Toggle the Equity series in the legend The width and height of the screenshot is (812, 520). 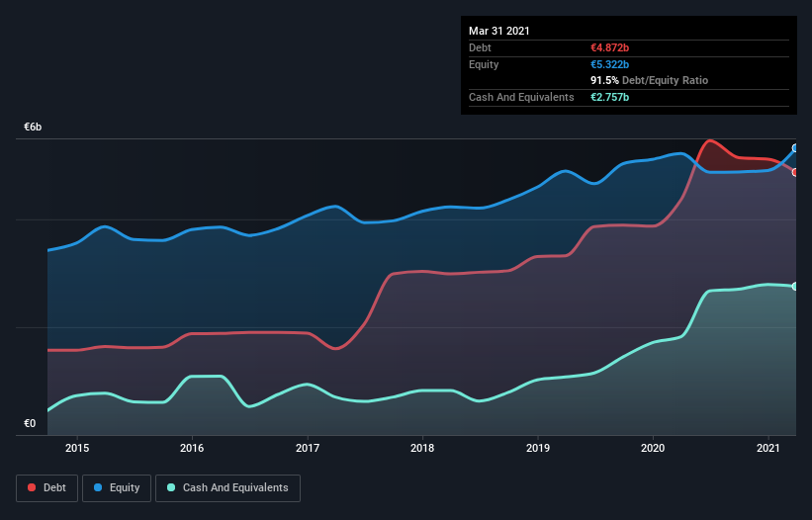tap(117, 488)
